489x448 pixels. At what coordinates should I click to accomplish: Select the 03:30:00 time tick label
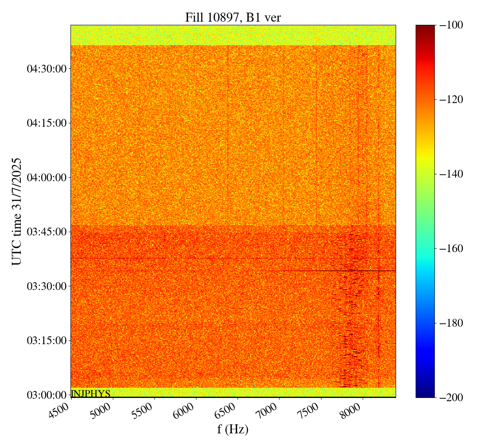(x=46, y=286)
